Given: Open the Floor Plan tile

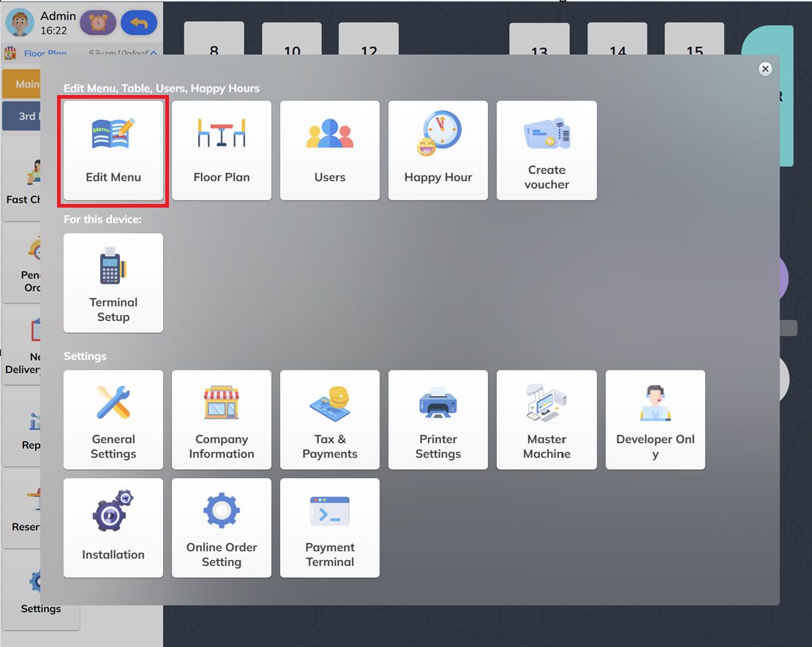Looking at the screenshot, I should (x=221, y=151).
